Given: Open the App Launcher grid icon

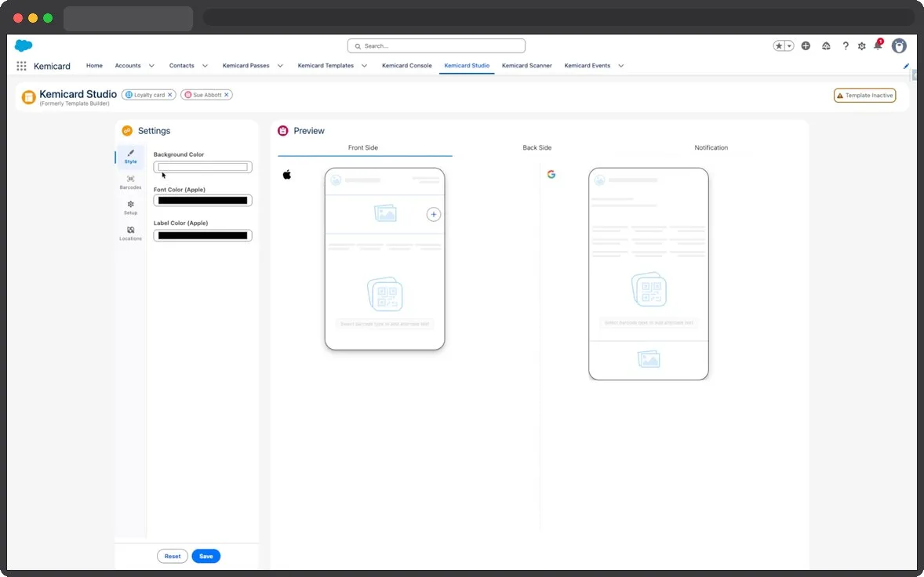Looking at the screenshot, I should (x=21, y=66).
